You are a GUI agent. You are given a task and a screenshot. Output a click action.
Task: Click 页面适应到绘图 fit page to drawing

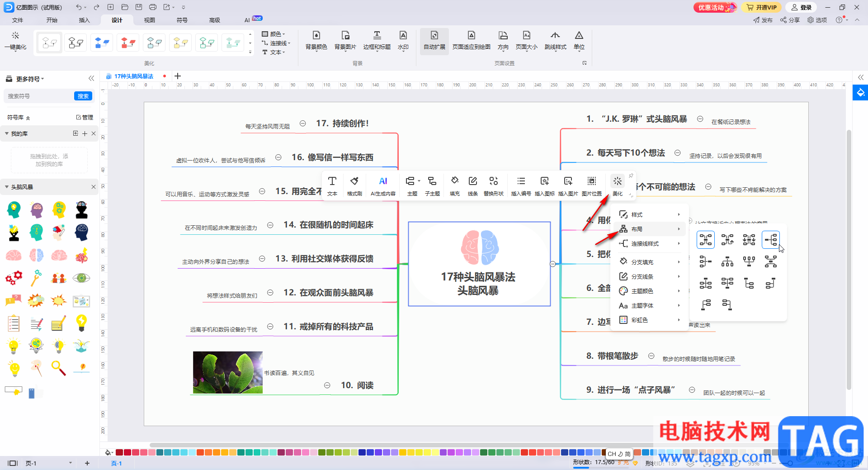pos(471,41)
